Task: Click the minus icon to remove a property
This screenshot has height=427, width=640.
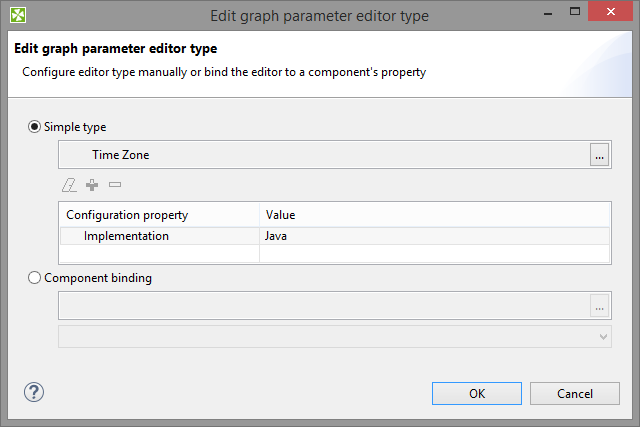Action: click(115, 185)
